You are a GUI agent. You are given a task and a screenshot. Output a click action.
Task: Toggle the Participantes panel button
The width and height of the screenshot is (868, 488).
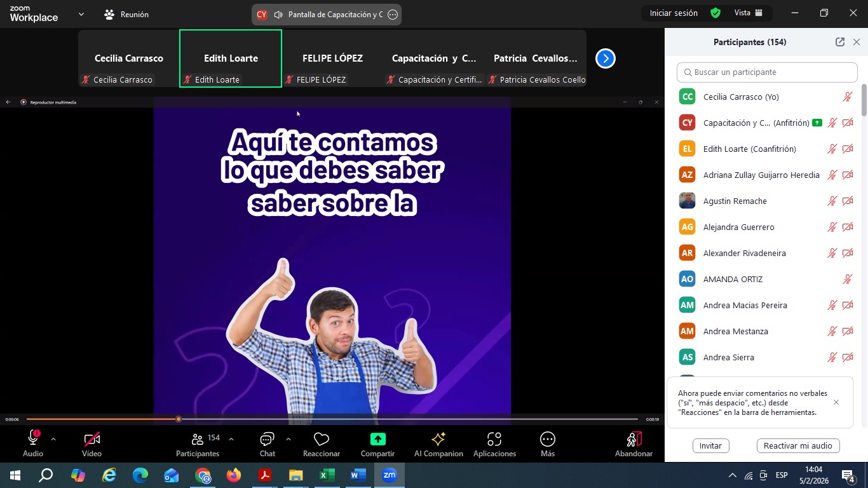[x=198, y=440]
